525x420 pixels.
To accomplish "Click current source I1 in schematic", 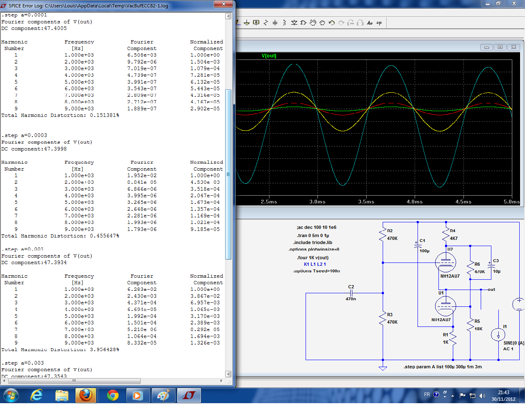I will [498, 335].
